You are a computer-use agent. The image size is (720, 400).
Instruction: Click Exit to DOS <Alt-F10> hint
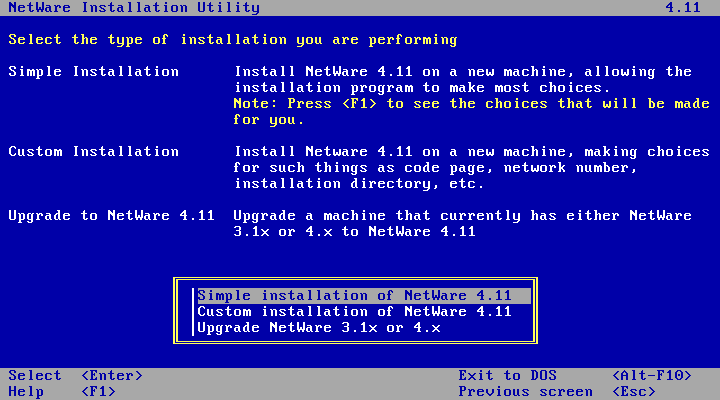point(575,375)
